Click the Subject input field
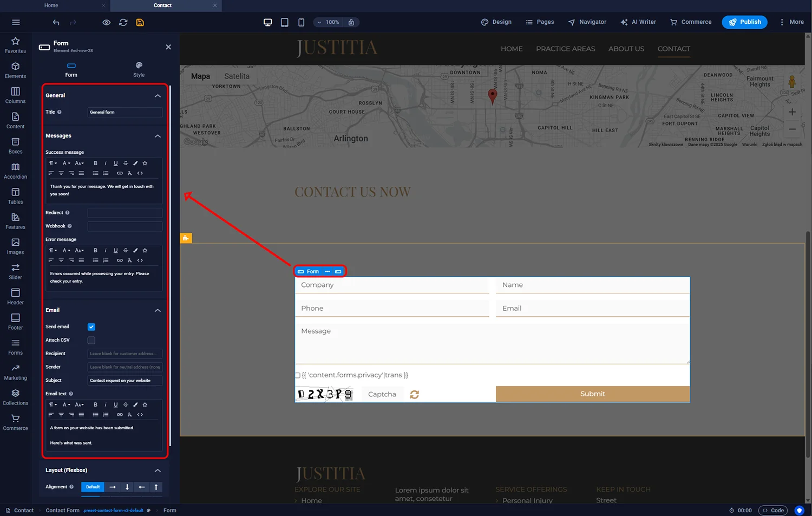This screenshot has width=812, height=516. click(125, 381)
